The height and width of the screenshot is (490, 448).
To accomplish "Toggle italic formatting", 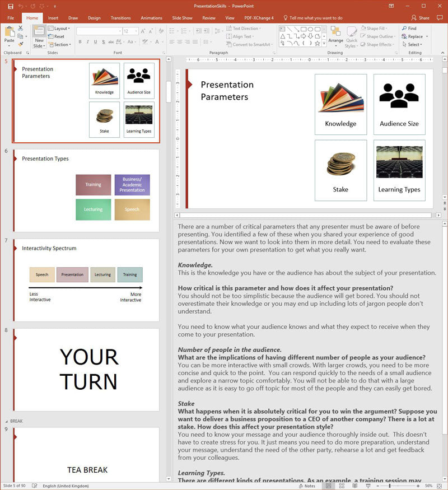I will pyautogui.click(x=87, y=42).
